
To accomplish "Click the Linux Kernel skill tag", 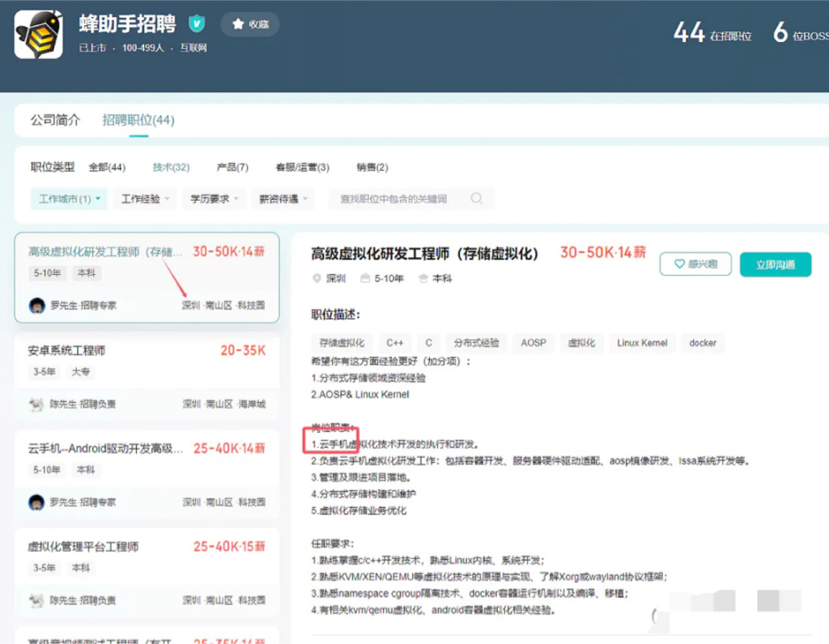I will 642,343.
